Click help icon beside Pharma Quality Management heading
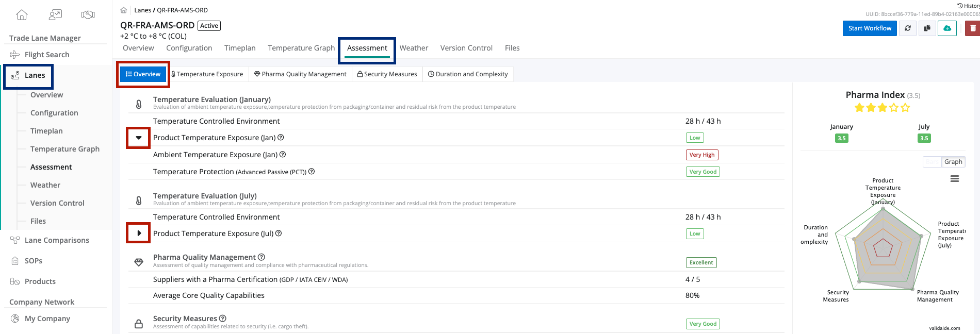This screenshot has width=980, height=334. pos(262,257)
